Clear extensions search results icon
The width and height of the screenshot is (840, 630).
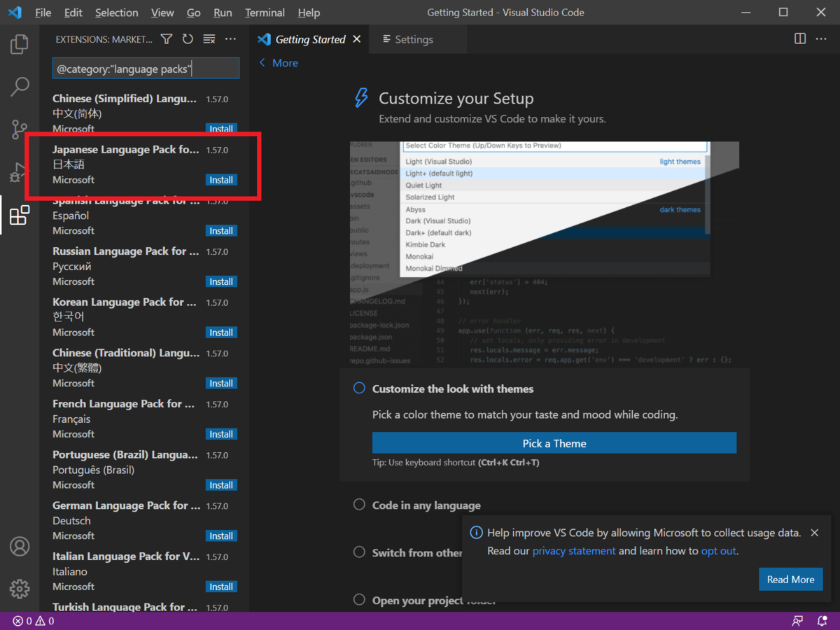click(209, 39)
